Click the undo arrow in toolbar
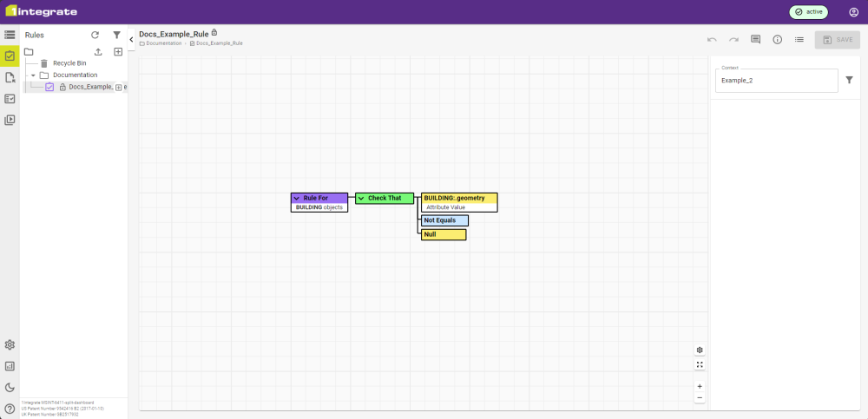868x419 pixels. (712, 39)
